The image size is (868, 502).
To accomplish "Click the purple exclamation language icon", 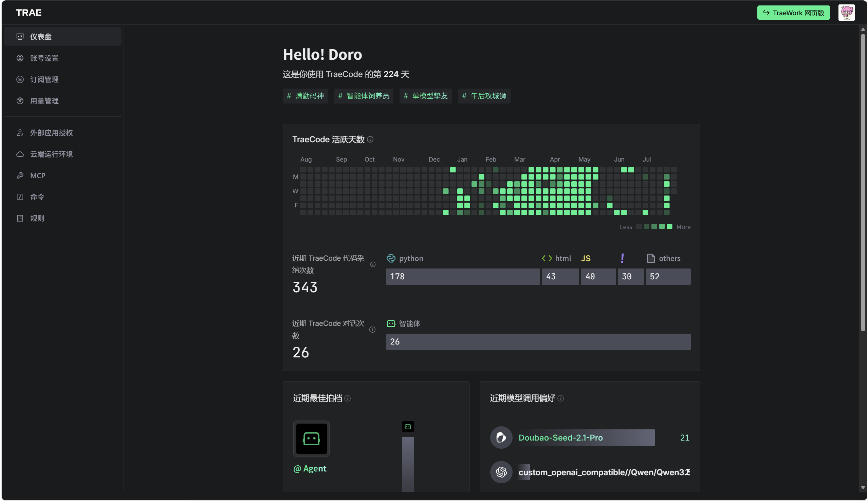I will click(x=622, y=258).
